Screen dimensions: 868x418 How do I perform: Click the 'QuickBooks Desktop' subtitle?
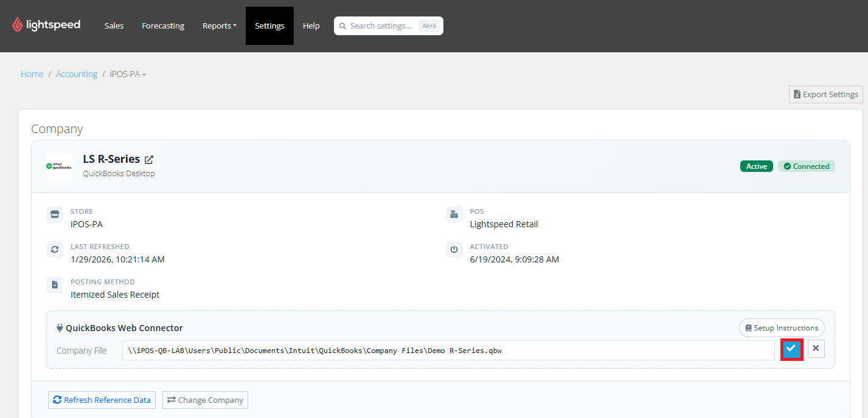point(119,174)
